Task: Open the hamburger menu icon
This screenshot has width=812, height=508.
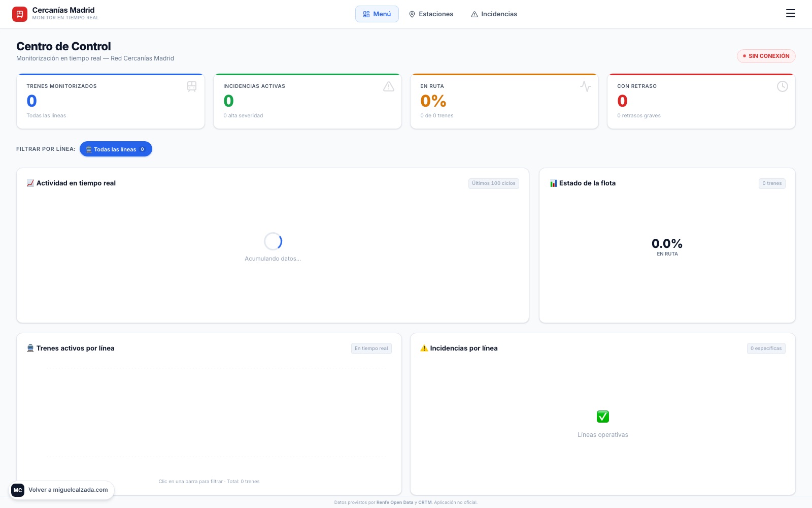Action: pos(790,14)
